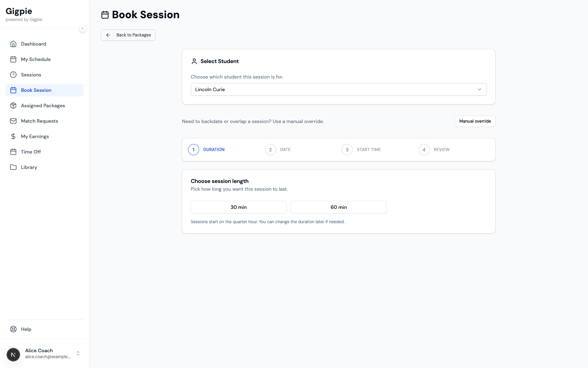Click the Match Requests envelope icon
The width and height of the screenshot is (588, 368).
point(13,121)
